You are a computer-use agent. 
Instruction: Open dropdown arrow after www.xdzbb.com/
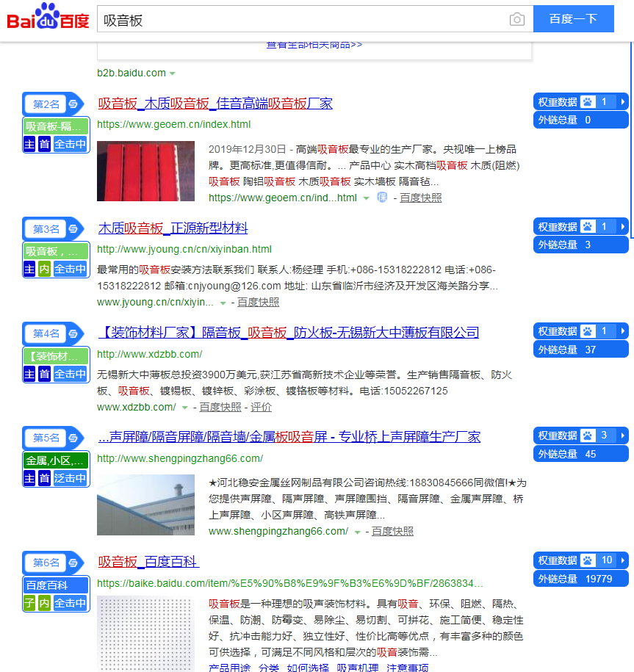[x=184, y=408]
